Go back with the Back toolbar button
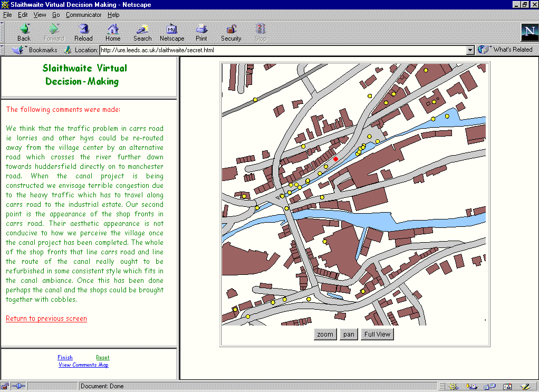 click(x=24, y=33)
